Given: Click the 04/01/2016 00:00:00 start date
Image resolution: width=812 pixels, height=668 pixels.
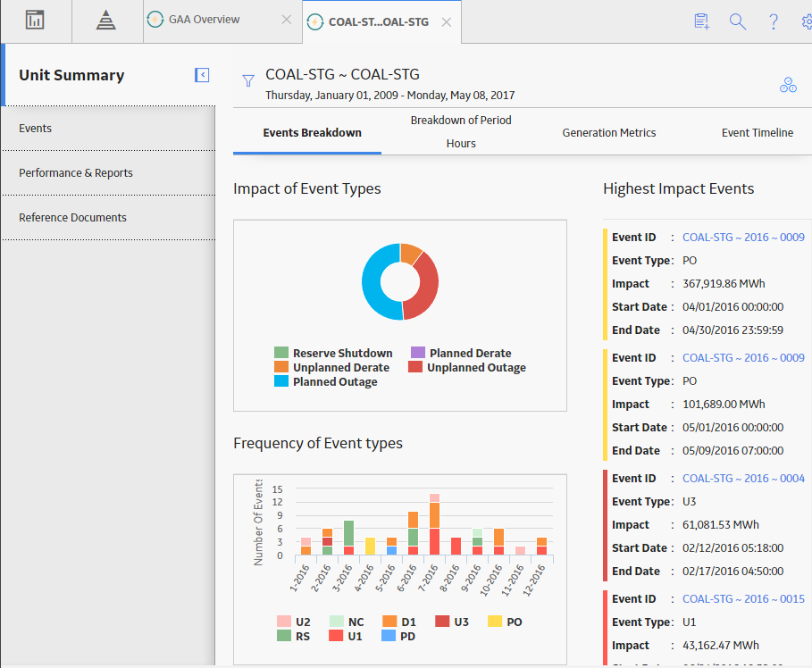Looking at the screenshot, I should click(732, 307).
